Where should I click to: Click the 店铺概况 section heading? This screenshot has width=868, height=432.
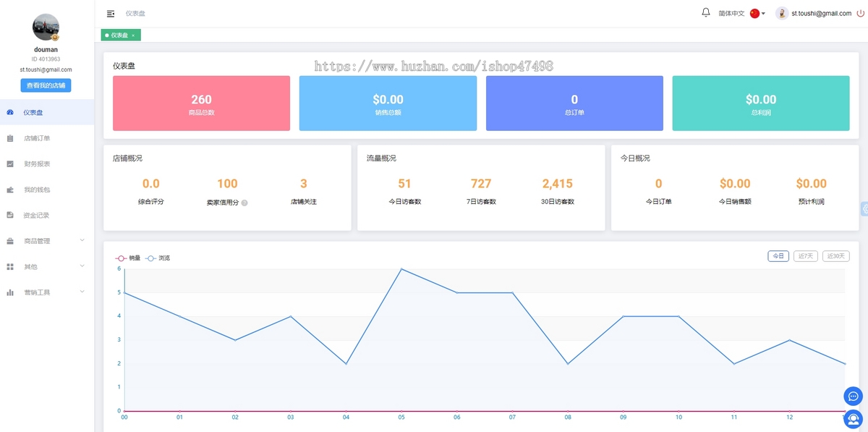pos(128,158)
